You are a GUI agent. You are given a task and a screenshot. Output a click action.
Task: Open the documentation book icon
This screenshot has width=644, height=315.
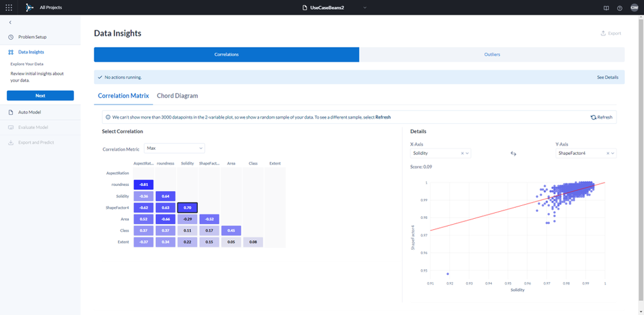pos(606,8)
